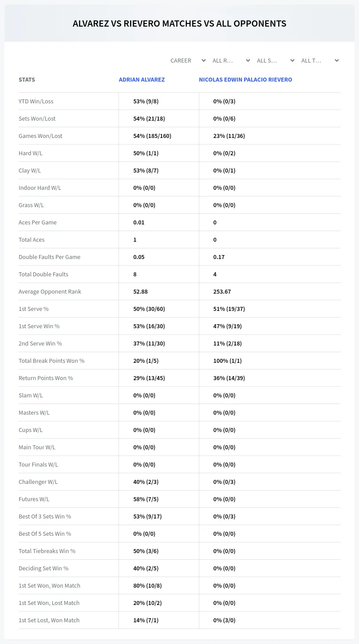Select Rievero's 253.67 average rank value
This screenshot has height=644, width=359.
[x=222, y=291]
